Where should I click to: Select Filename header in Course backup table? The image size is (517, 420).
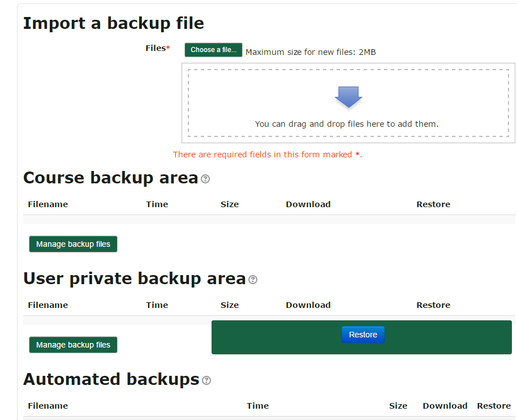(48, 204)
